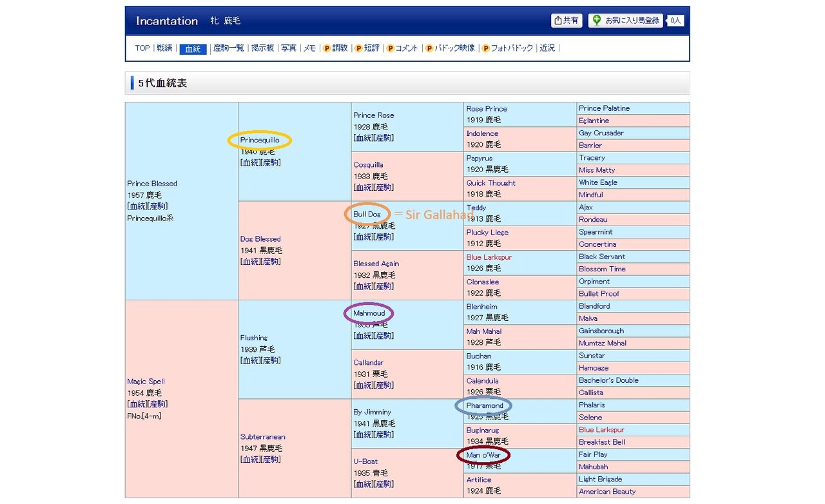Open the Quick Thought ancestor link
The height and width of the screenshot is (504, 825).
tap(491, 183)
